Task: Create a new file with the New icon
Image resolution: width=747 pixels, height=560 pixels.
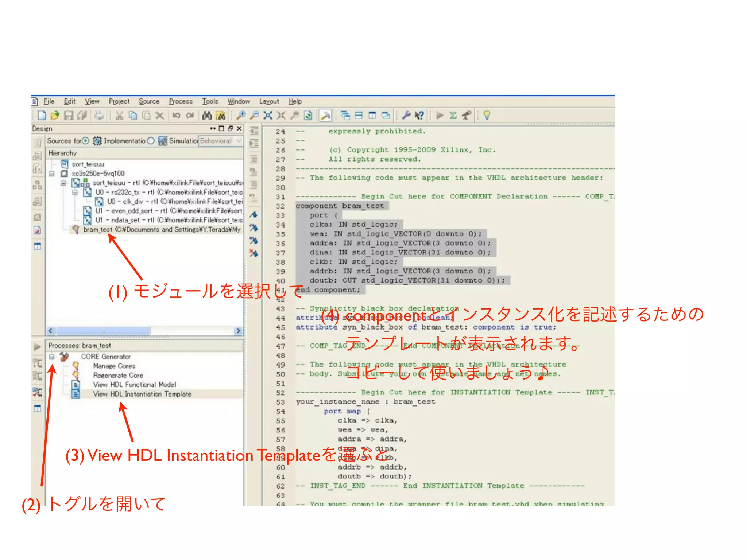Action: pyautogui.click(x=42, y=116)
